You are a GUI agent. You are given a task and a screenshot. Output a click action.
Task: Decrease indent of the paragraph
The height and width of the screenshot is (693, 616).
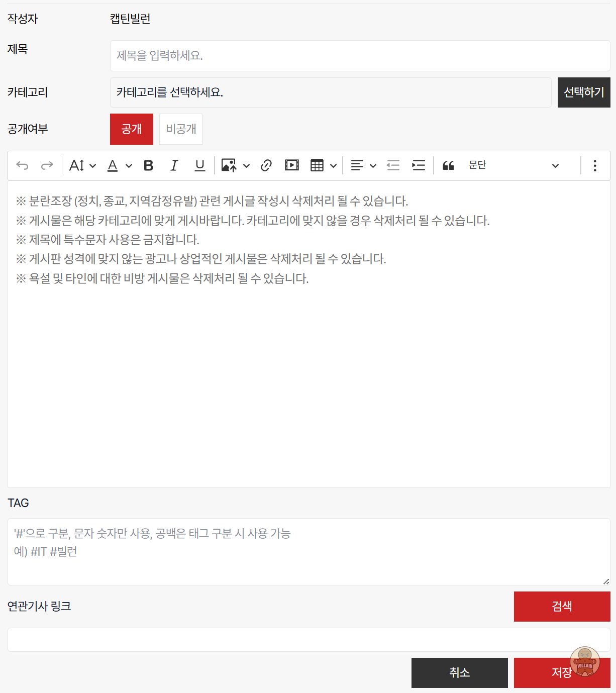pyautogui.click(x=393, y=165)
